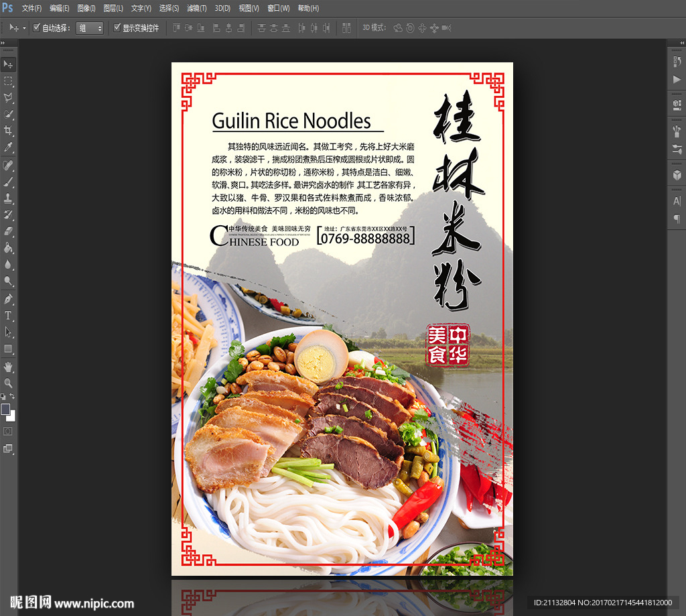The image size is (686, 616).
Task: Open the 图层(L) menu
Action: 113,8
